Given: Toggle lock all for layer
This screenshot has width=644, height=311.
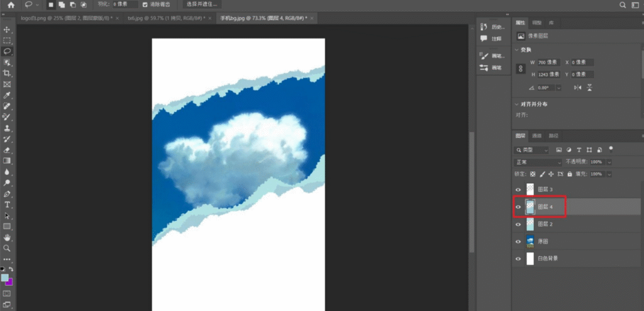Looking at the screenshot, I should (569, 174).
